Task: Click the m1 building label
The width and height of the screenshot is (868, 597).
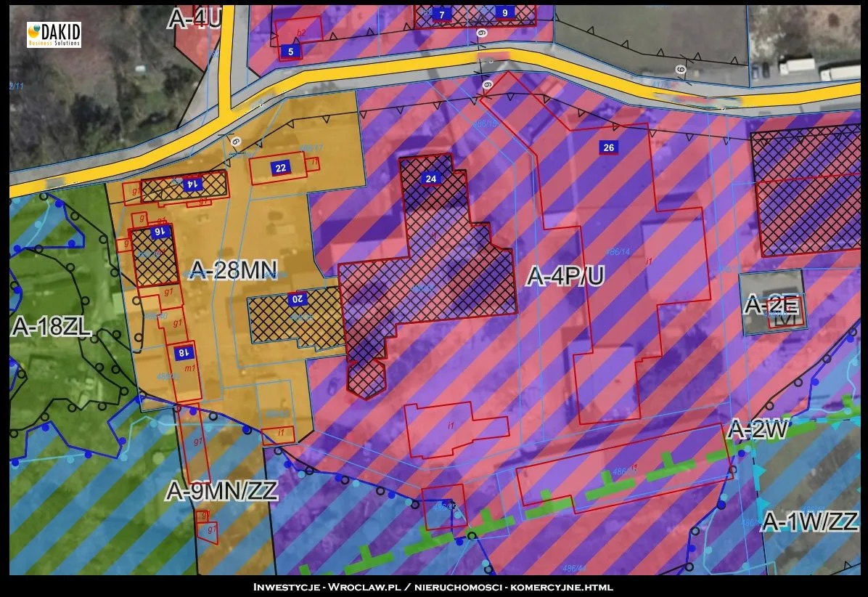Action: pyautogui.click(x=190, y=368)
